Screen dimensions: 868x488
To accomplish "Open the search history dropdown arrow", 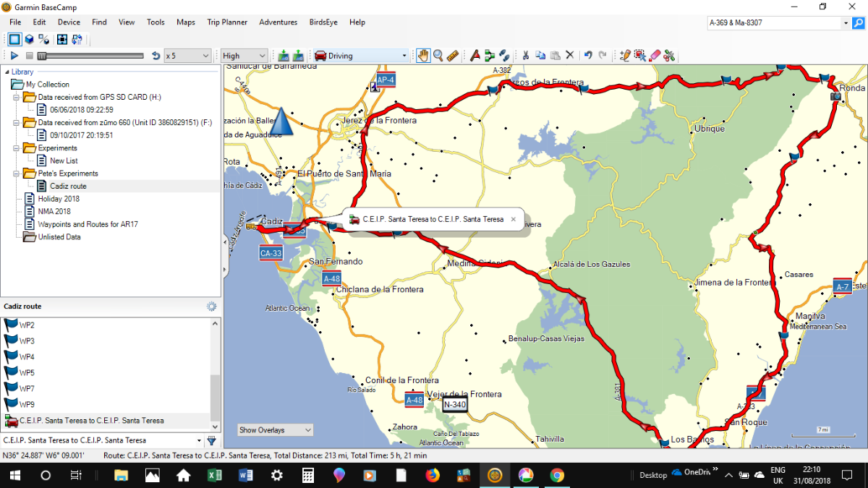I will coord(846,23).
